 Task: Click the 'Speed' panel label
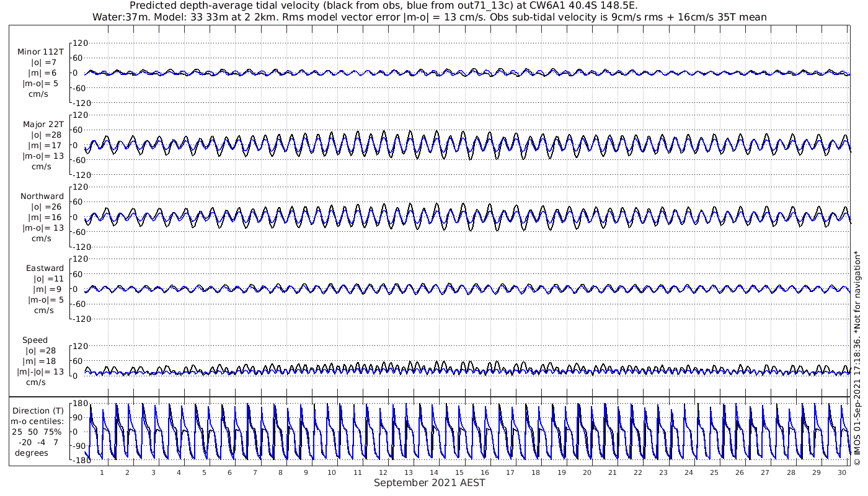point(35,340)
